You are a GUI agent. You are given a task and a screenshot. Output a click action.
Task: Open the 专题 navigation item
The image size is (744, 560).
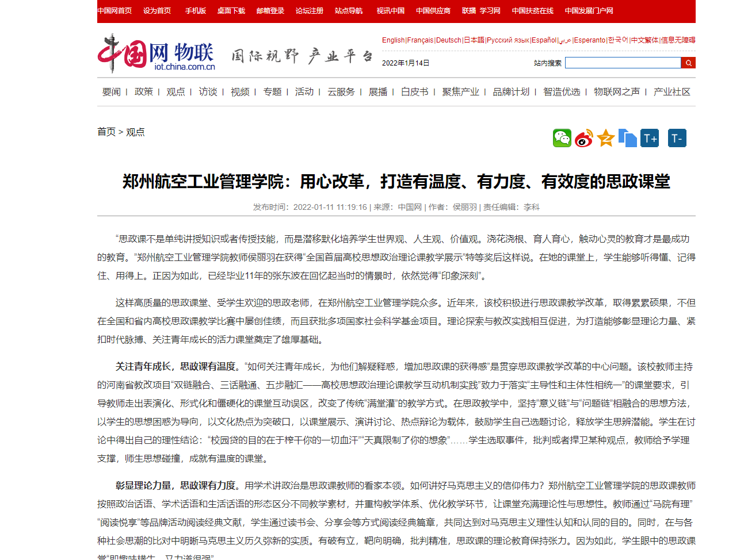pos(273,92)
